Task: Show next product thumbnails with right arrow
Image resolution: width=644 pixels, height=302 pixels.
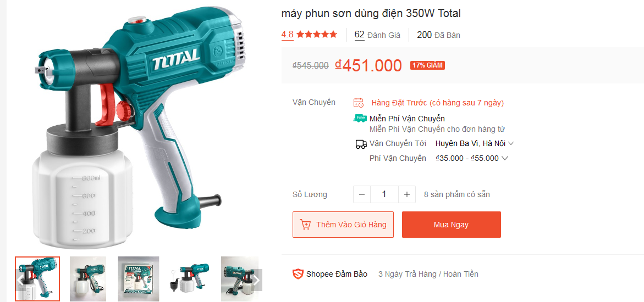Action: [x=257, y=280]
